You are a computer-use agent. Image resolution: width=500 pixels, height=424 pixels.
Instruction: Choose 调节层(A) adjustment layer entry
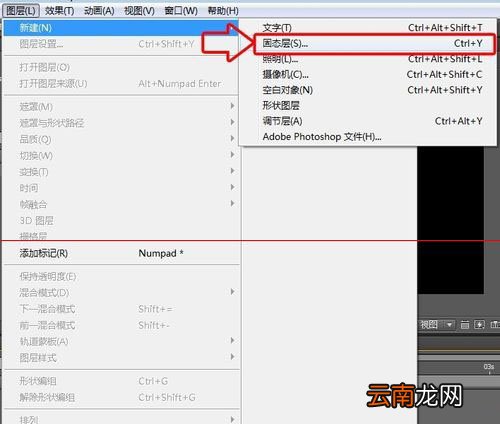pyautogui.click(x=368, y=121)
